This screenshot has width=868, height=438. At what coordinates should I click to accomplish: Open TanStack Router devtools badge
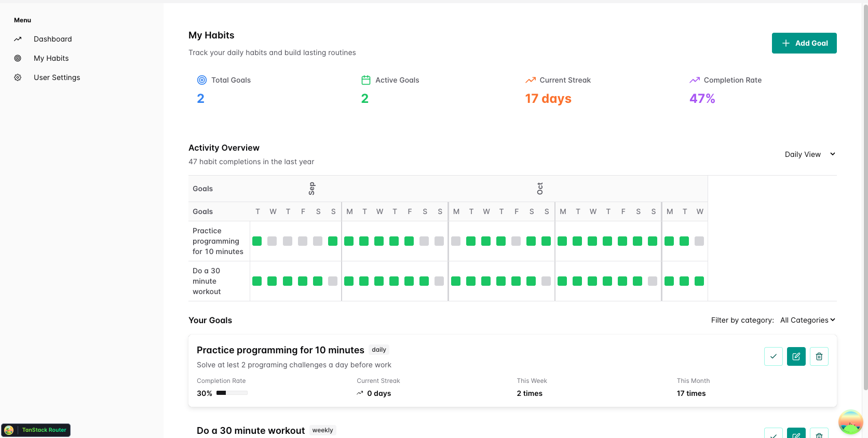[36, 430]
